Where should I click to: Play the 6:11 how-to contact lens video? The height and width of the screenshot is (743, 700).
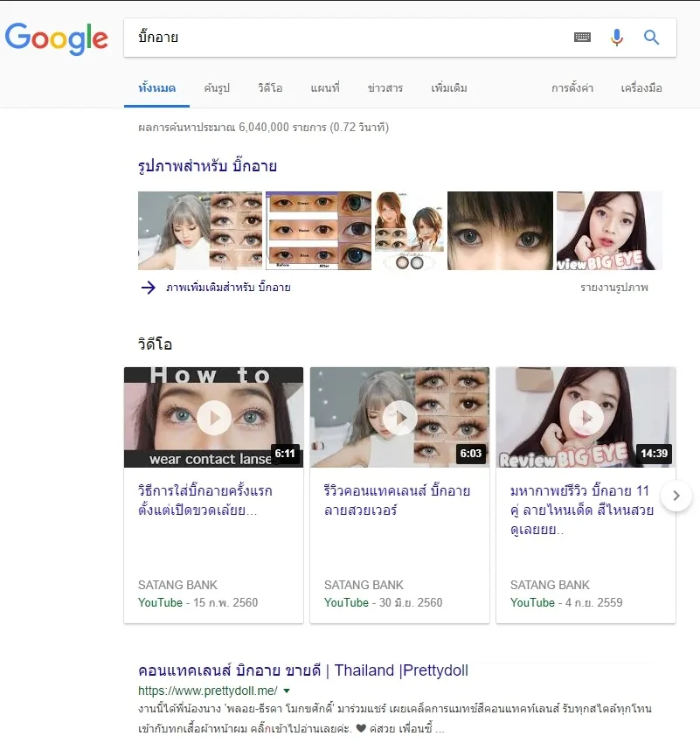click(213, 418)
